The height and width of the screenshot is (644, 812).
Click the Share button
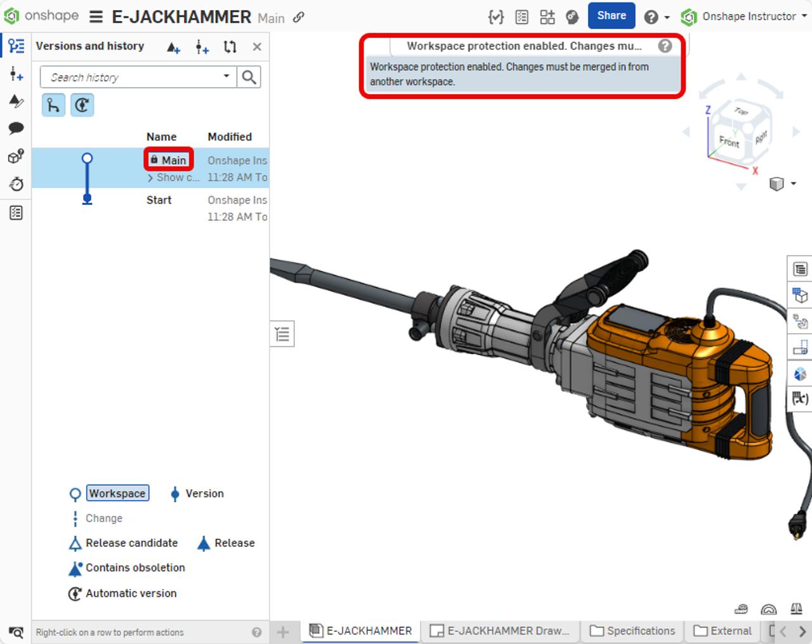(611, 16)
